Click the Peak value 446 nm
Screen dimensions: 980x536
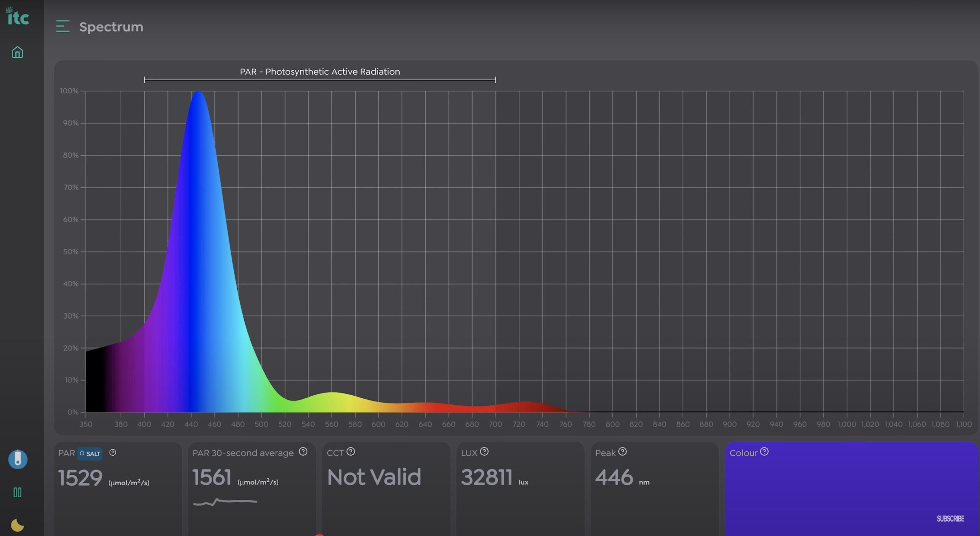[x=622, y=477]
